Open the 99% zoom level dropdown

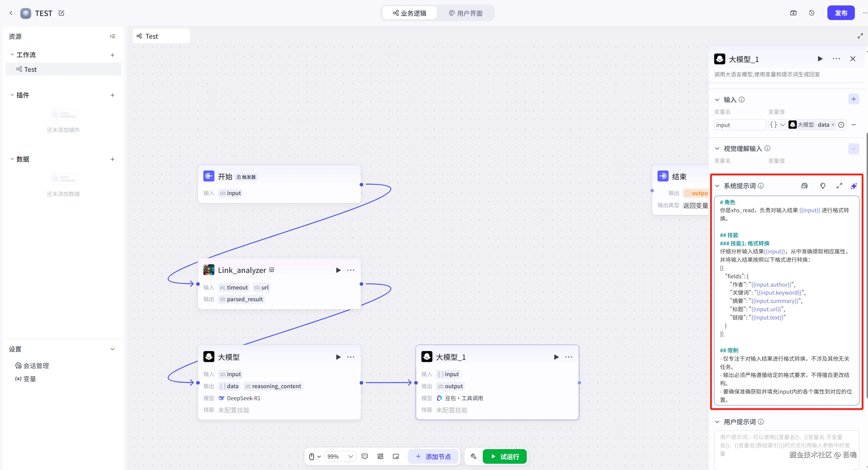340,457
